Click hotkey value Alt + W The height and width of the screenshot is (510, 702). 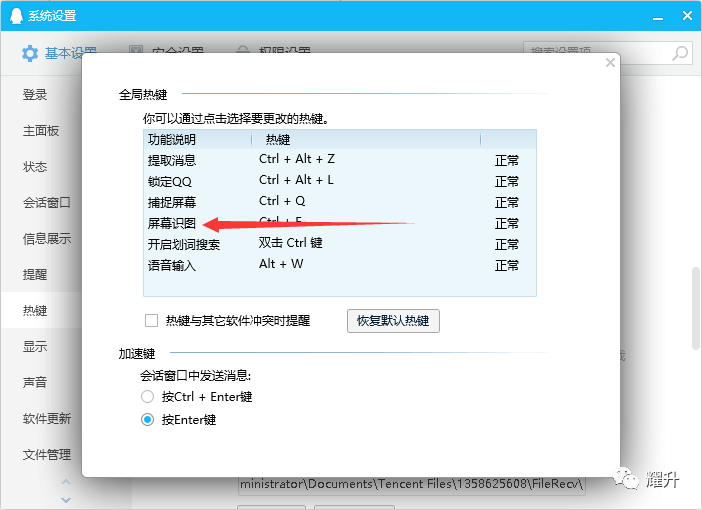tap(281, 264)
